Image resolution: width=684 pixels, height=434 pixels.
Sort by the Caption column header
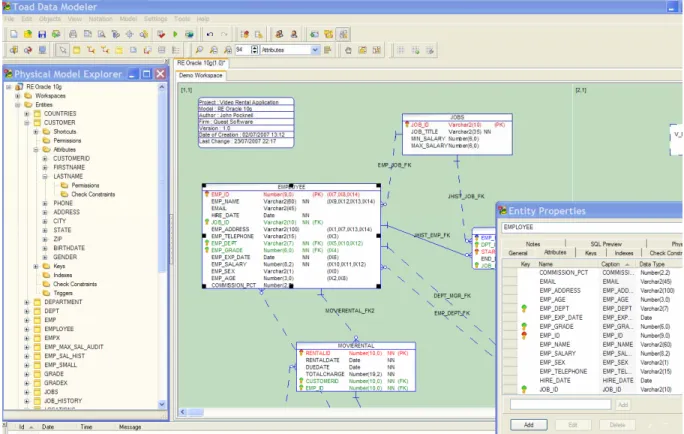coord(616,264)
